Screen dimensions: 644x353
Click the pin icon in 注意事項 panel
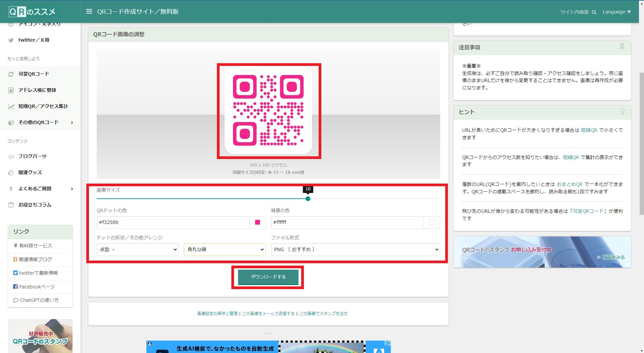point(622,47)
